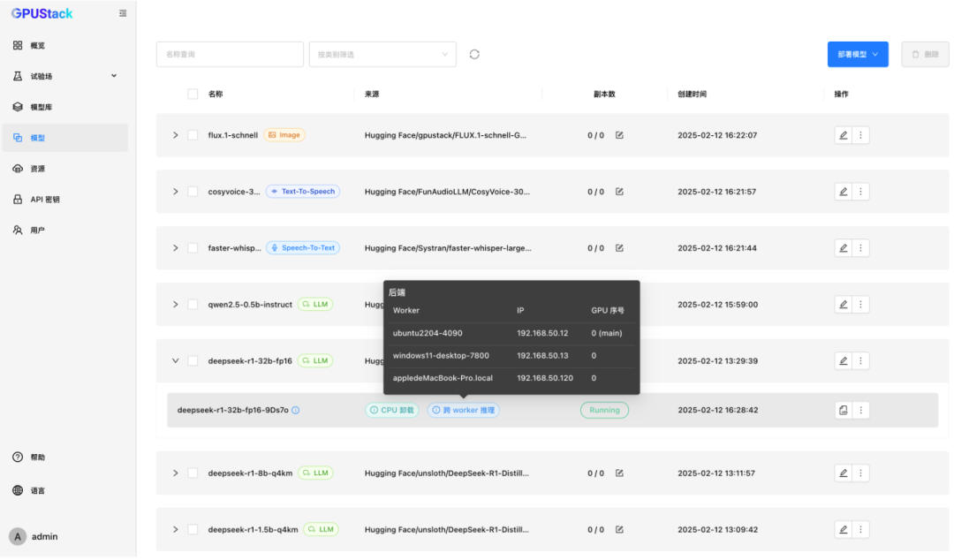Image resolution: width=954 pixels, height=560 pixels.
Task: Click the blue 部署模型 button
Action: tap(857, 54)
